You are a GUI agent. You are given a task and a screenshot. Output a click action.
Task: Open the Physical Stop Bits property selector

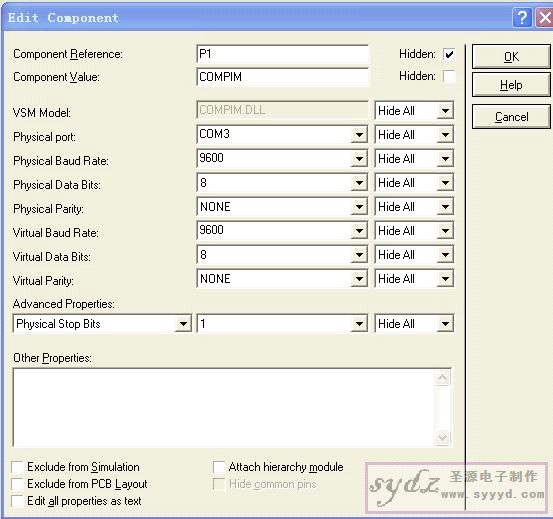(x=183, y=324)
